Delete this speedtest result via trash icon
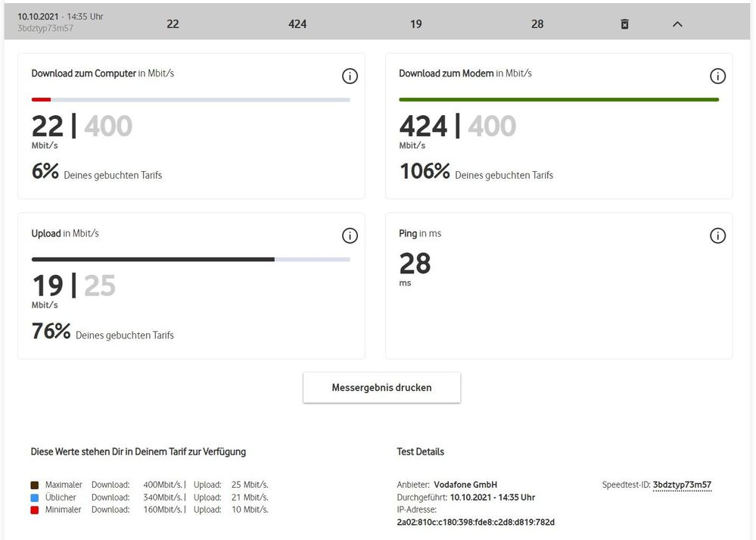This screenshot has height=540, width=756. tap(624, 23)
